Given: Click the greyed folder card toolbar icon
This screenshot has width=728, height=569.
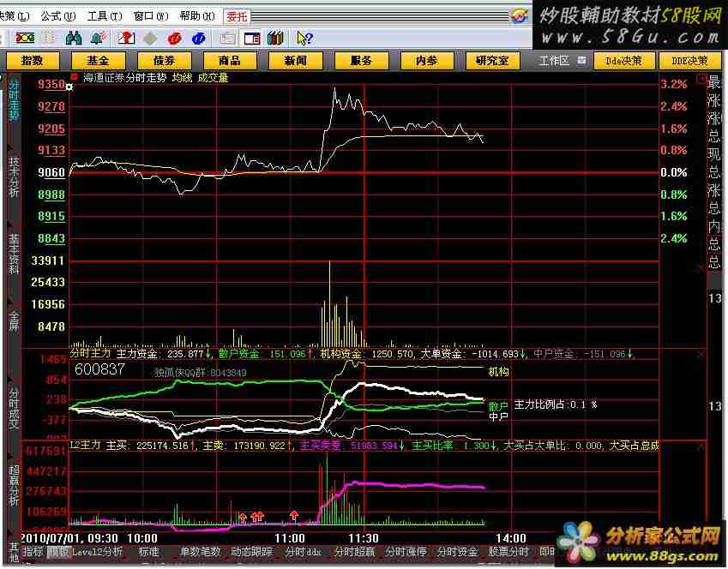Looking at the screenshot, I should coord(227,38).
